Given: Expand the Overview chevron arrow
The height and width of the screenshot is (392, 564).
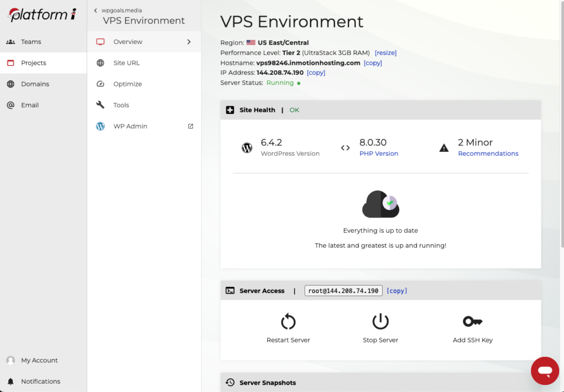Looking at the screenshot, I should tap(189, 42).
